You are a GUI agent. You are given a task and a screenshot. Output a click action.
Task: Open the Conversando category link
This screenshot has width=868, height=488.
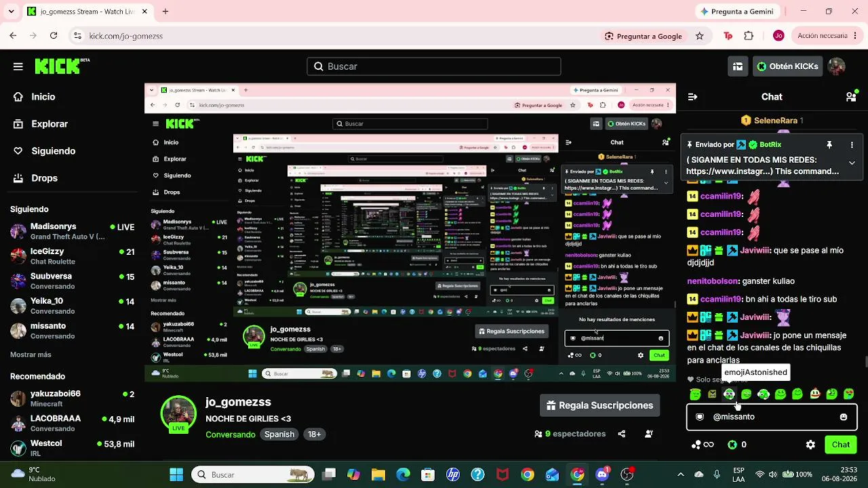(x=231, y=434)
